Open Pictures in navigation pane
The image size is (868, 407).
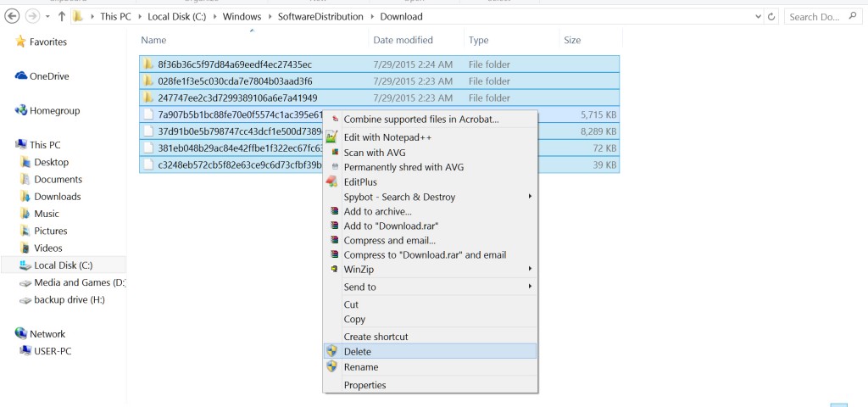[x=50, y=231]
